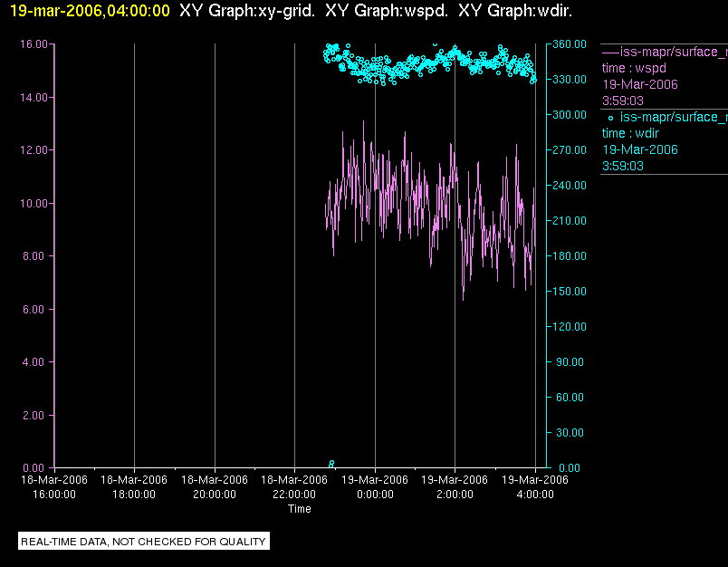Click the 19-Mar-2006 0:00:00 time label
The height and width of the screenshot is (567, 728).
[x=375, y=487]
